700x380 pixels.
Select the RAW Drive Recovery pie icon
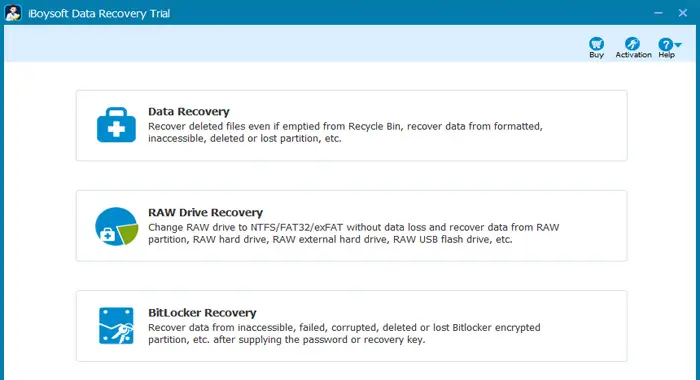[117, 226]
